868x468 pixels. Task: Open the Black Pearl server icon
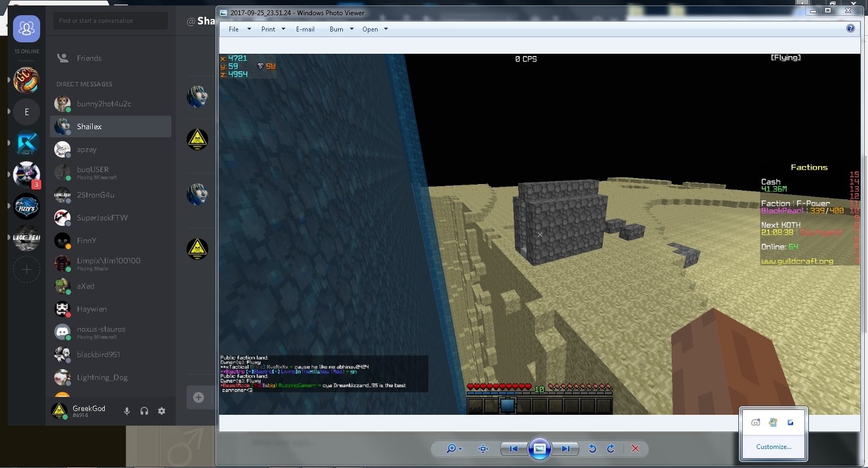pos(27,238)
